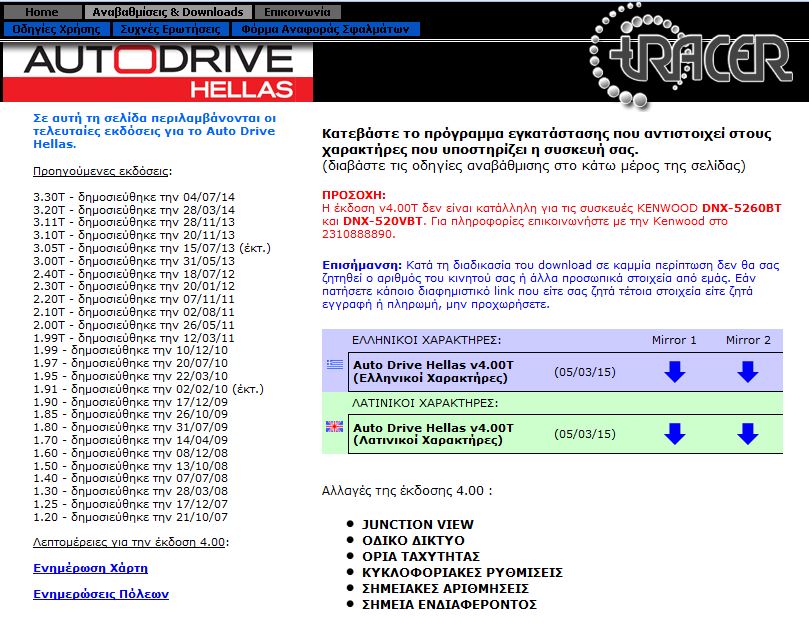
Task: Click the blue Επισήμανση notice heading
Action: [362, 265]
